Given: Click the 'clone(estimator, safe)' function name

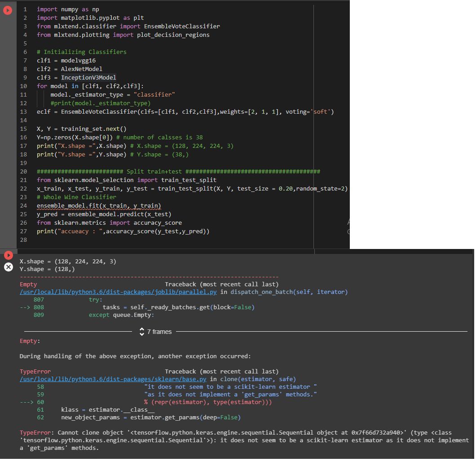Looking at the screenshot, I should pyautogui.click(x=258, y=379).
